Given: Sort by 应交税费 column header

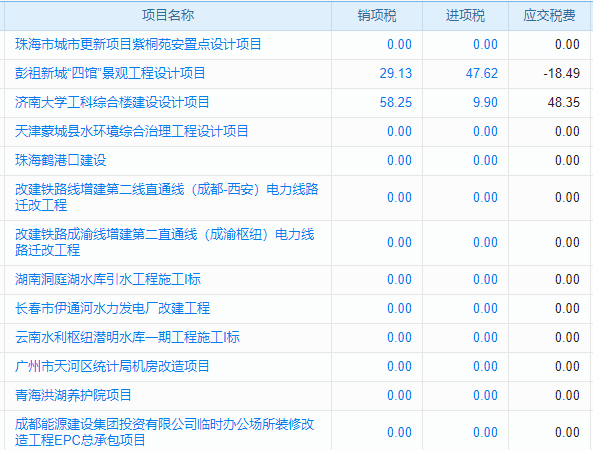Looking at the screenshot, I should tap(550, 16).
